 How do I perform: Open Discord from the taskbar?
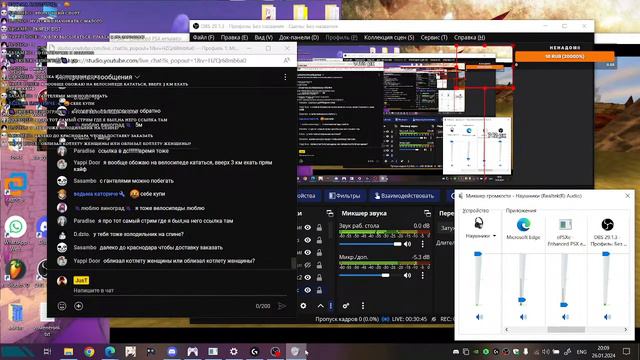[x=172, y=351]
